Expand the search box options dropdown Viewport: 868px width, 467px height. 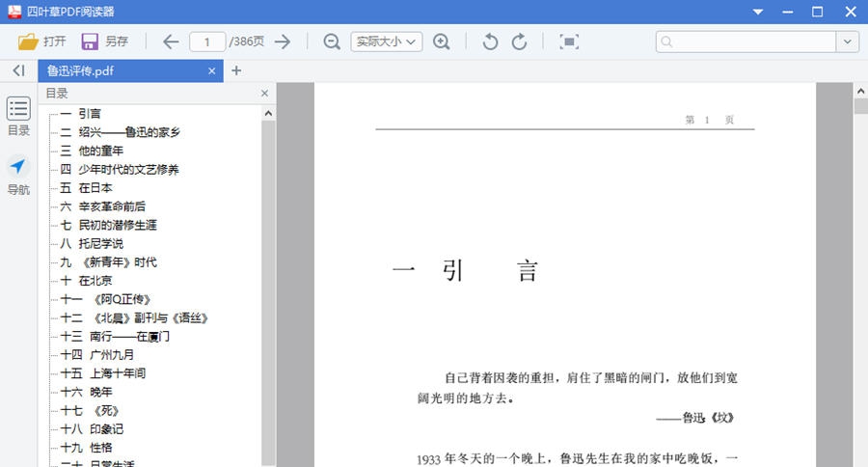[848, 41]
